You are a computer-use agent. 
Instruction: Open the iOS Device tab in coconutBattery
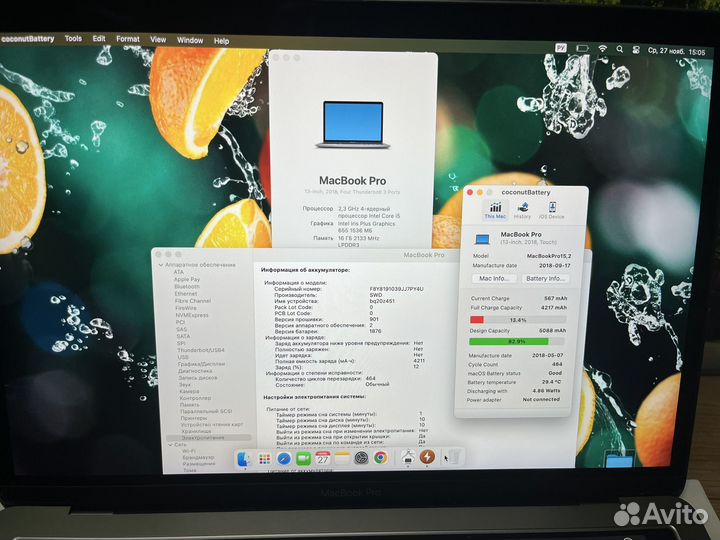tap(551, 211)
